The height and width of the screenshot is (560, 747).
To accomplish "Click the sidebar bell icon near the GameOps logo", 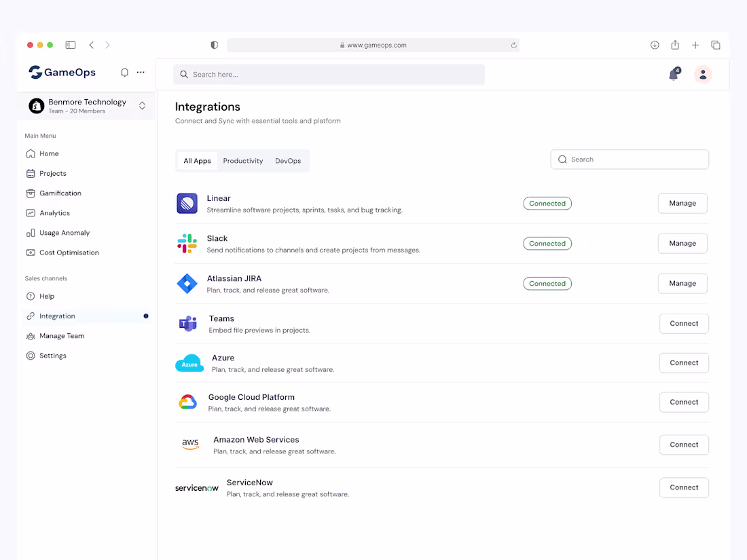I will coord(124,72).
